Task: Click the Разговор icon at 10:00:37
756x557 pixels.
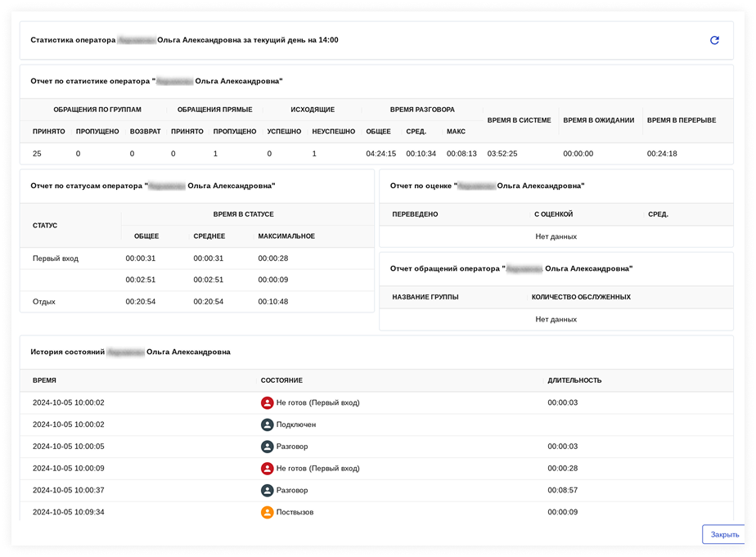Action: [x=267, y=491]
